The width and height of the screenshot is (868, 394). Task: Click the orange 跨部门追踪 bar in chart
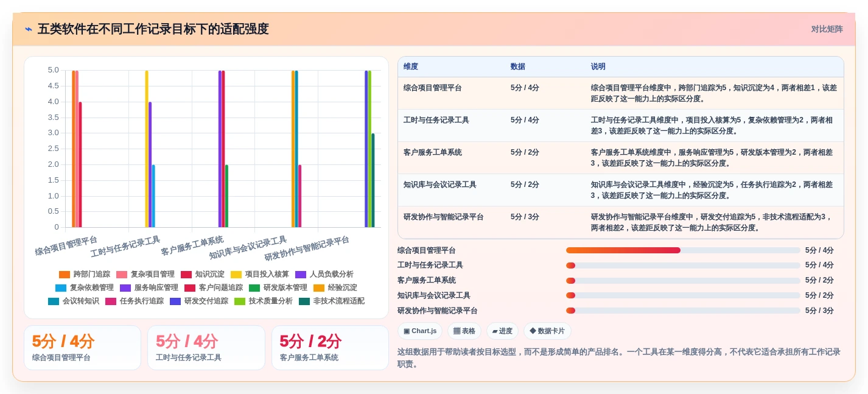click(74, 149)
